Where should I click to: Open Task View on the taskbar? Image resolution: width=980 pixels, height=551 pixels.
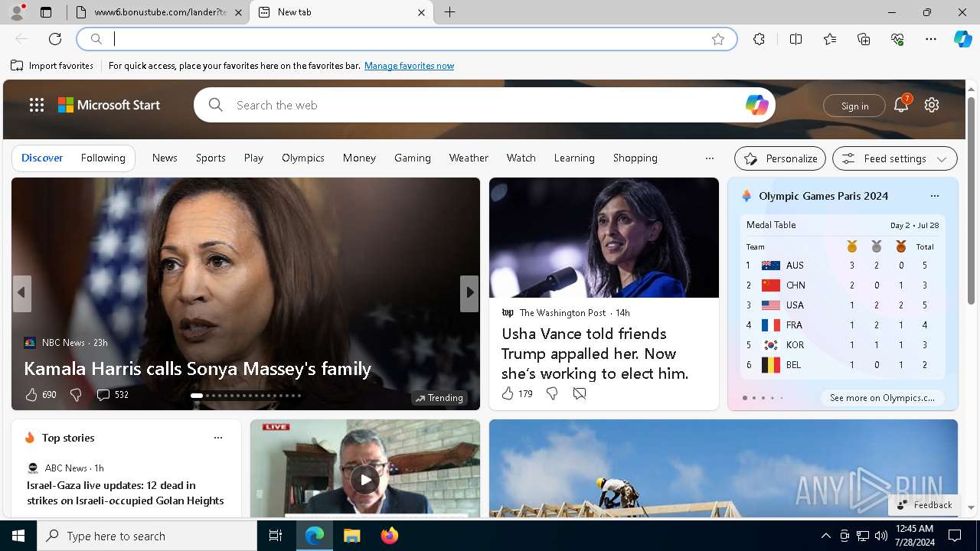(276, 536)
